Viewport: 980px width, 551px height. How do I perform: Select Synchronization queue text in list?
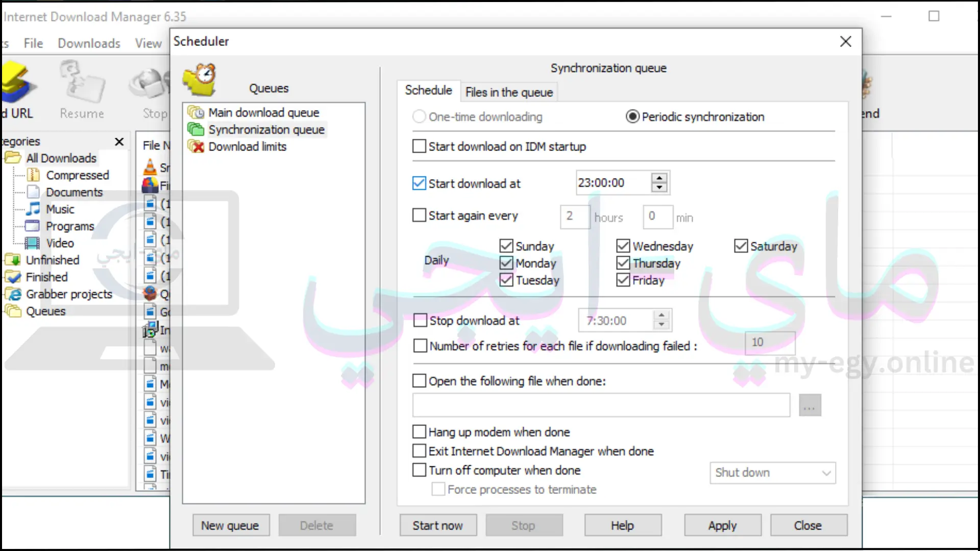pos(266,130)
